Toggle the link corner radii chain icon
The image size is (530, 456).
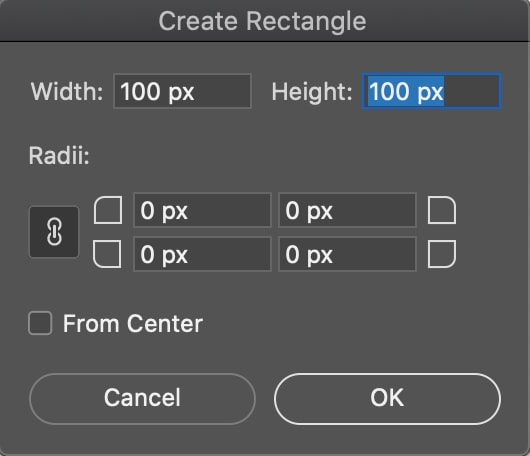tap(54, 232)
